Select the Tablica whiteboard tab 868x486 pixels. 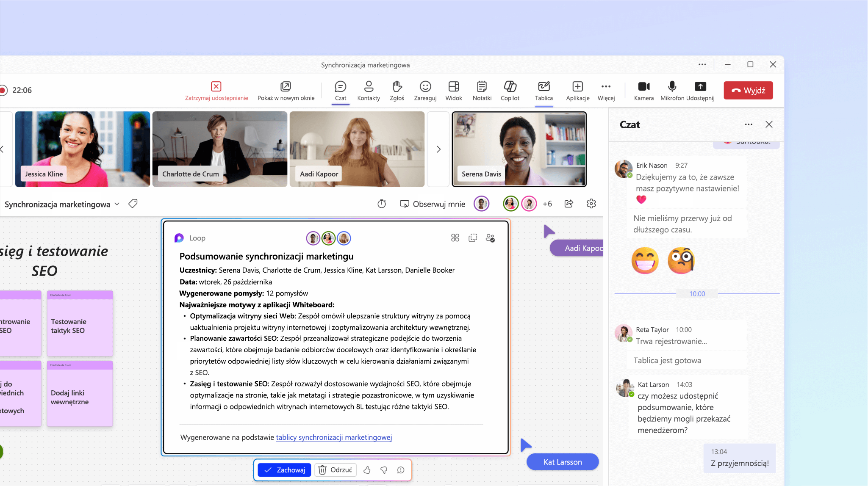click(x=544, y=91)
